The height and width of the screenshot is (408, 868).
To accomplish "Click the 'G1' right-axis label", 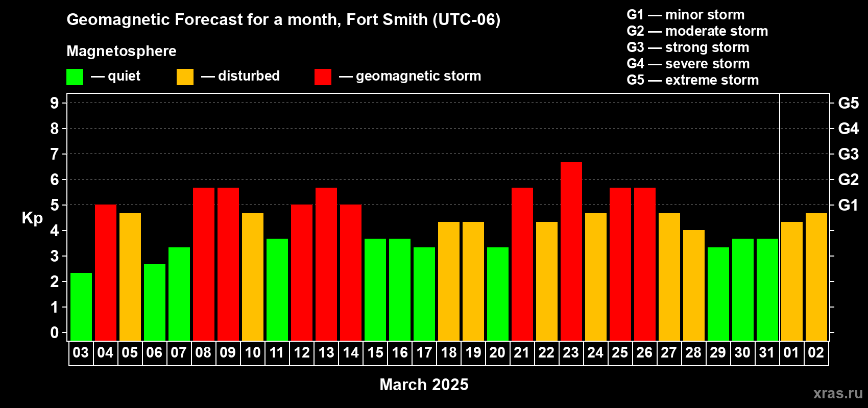I will (849, 205).
